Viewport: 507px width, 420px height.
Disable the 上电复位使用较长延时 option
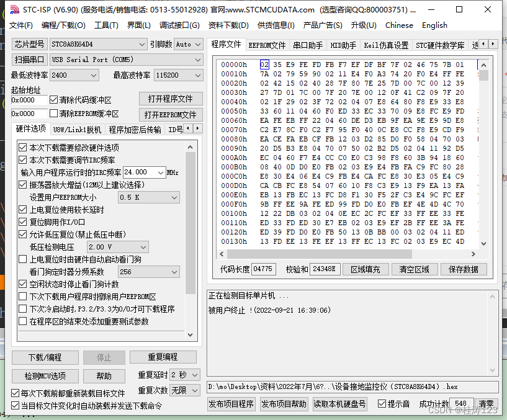[x=22, y=210]
